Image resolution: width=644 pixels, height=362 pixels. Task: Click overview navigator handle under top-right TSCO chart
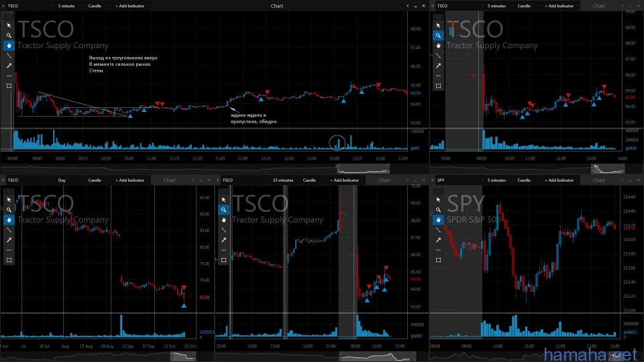608,169
